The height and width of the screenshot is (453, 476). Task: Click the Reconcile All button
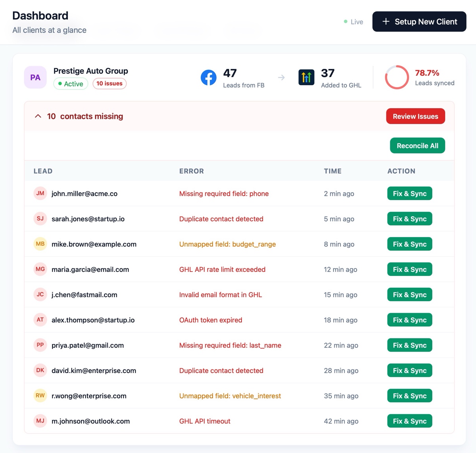417,145
